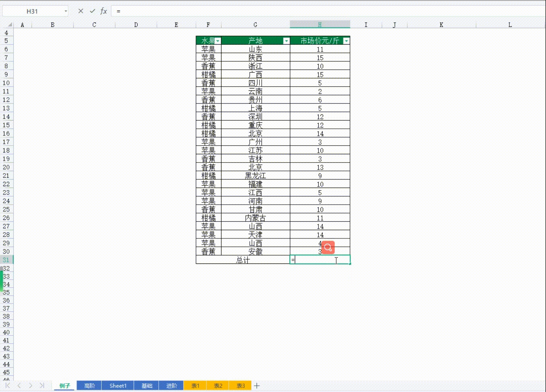Select column G header
The height and width of the screenshot is (392, 546).
tap(256, 25)
